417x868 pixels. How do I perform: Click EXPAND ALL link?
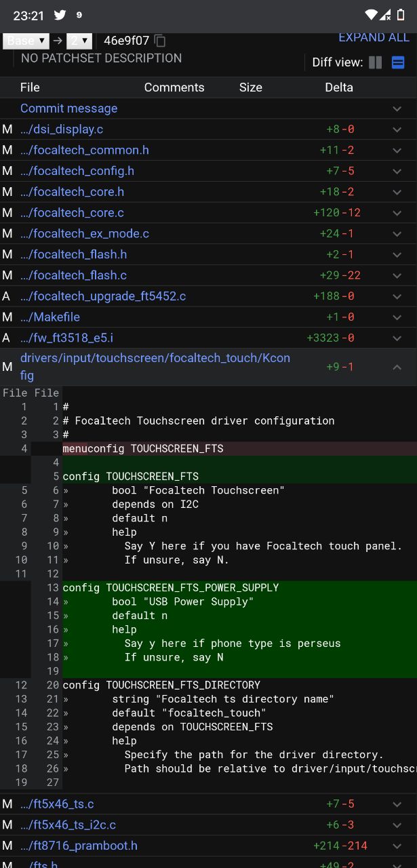374,38
